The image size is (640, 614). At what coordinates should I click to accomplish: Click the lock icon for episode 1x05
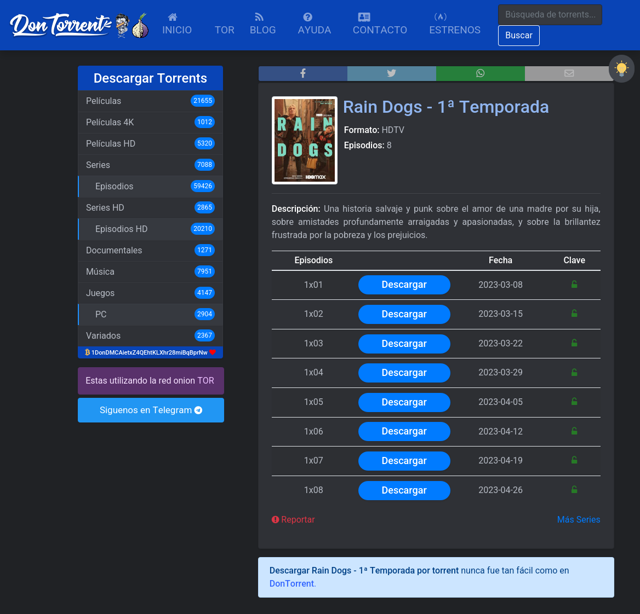point(574,402)
